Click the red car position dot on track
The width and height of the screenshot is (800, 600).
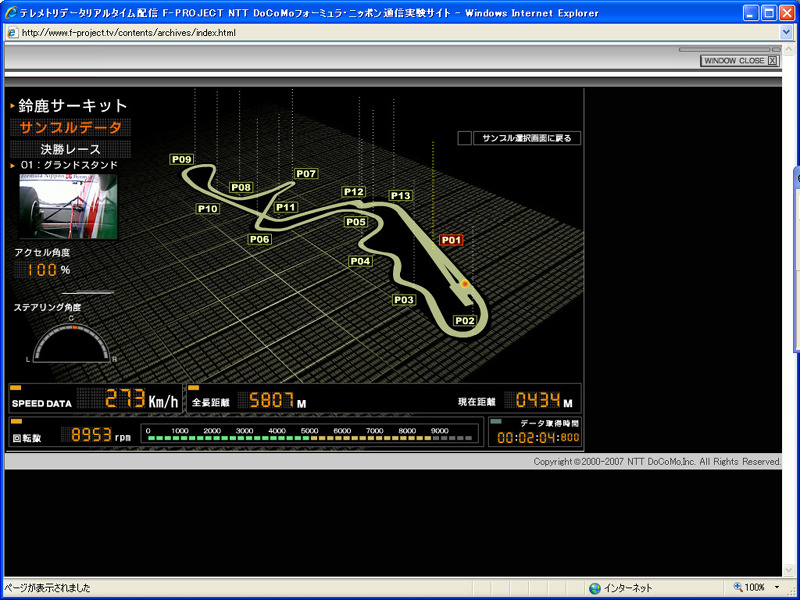coord(465,284)
